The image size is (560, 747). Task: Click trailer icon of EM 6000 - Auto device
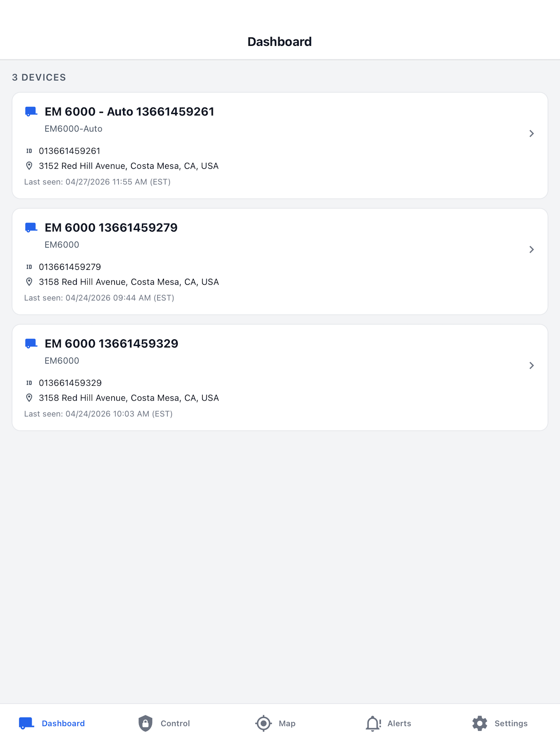tap(31, 112)
